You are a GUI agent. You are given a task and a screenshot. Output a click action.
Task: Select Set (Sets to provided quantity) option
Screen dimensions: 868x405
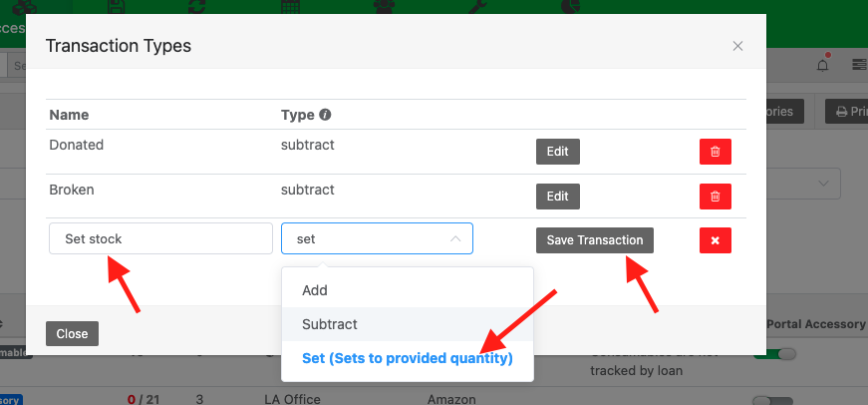[x=407, y=358]
